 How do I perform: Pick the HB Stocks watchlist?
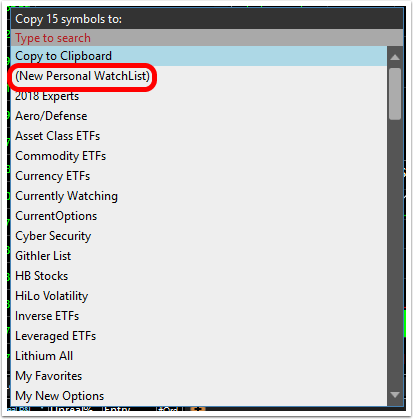199,276
